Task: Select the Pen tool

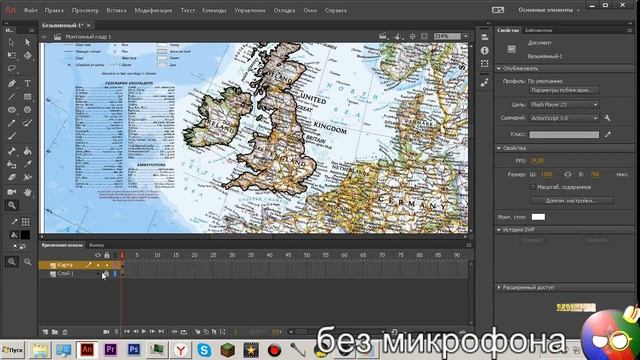Action: click(x=11, y=84)
